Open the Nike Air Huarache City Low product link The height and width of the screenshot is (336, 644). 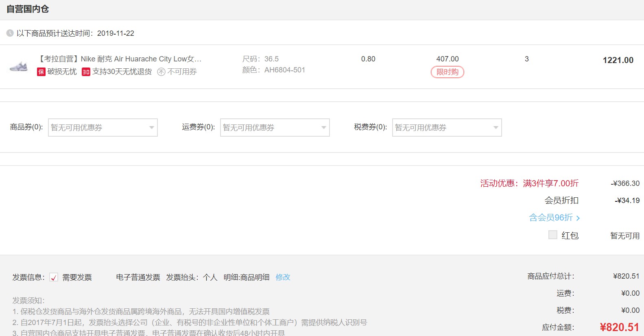pos(120,59)
